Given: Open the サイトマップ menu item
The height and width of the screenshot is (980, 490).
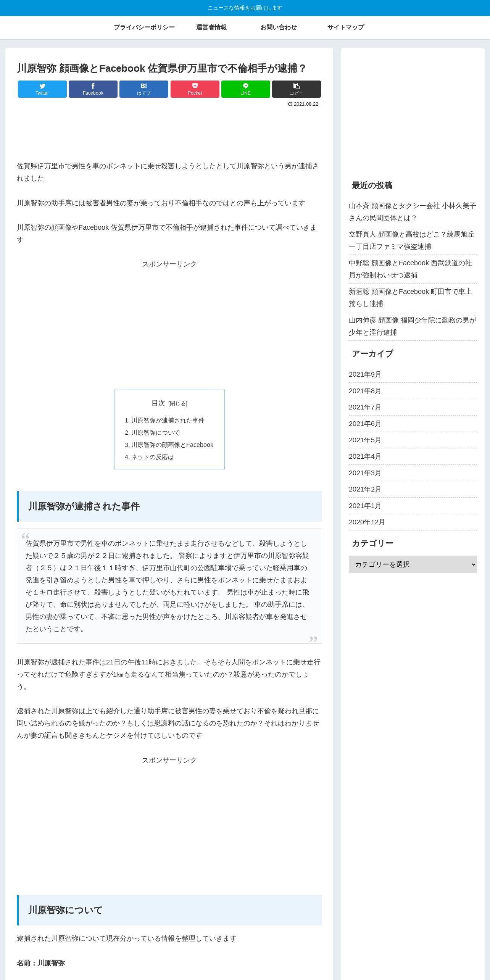Looking at the screenshot, I should [x=346, y=27].
